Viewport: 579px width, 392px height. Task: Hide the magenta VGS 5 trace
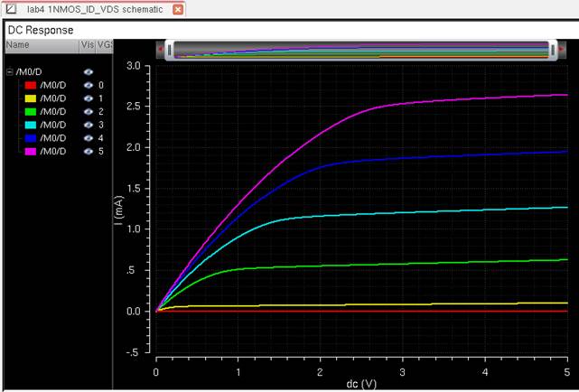[x=89, y=152]
